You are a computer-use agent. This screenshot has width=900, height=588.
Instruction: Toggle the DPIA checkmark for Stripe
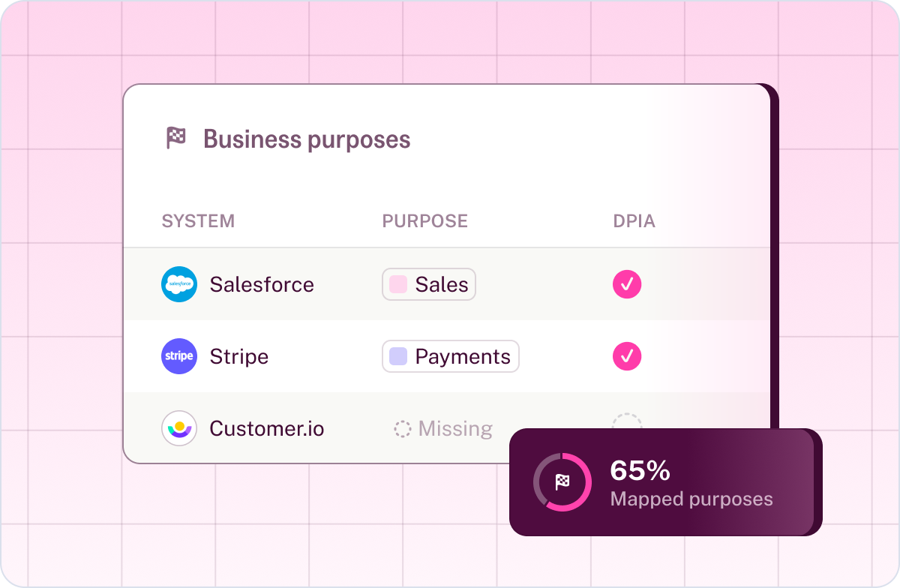pos(627,356)
